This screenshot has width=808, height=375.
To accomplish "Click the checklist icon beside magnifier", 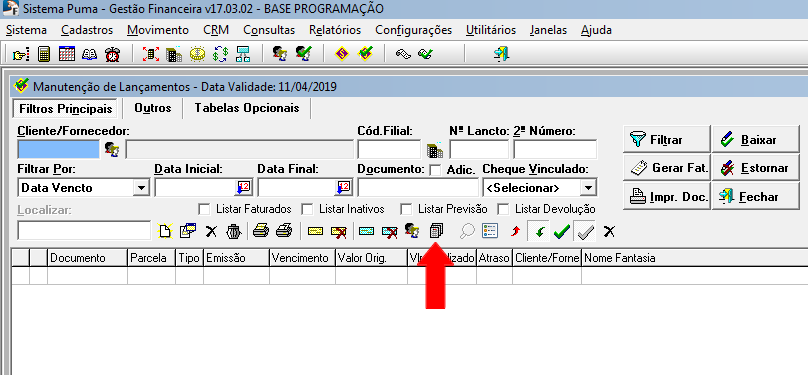I will pyautogui.click(x=490, y=231).
